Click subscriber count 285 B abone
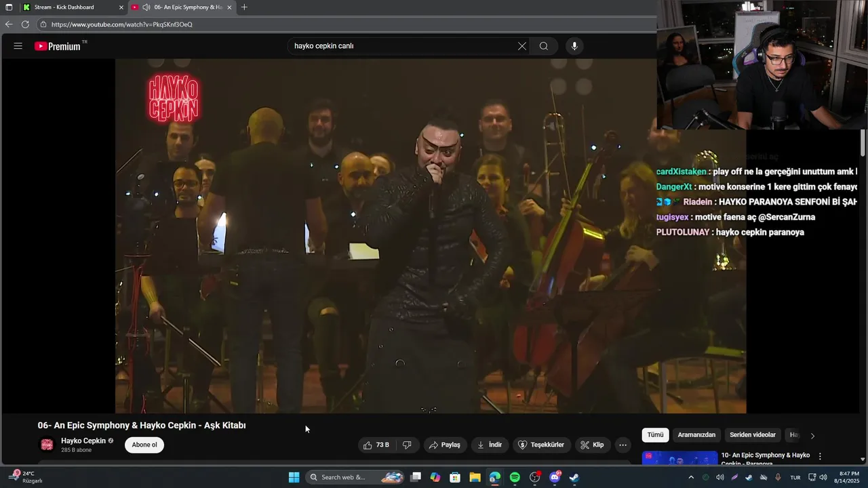Screen dimensions: 868x488 click(x=76, y=450)
